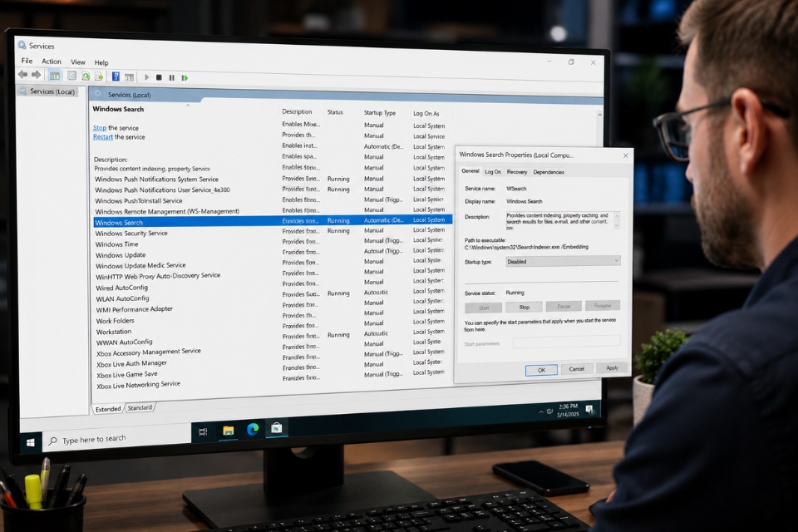The image size is (798, 532).
Task: Open the Startup type dropdown showing Disabled
Action: [x=563, y=261]
